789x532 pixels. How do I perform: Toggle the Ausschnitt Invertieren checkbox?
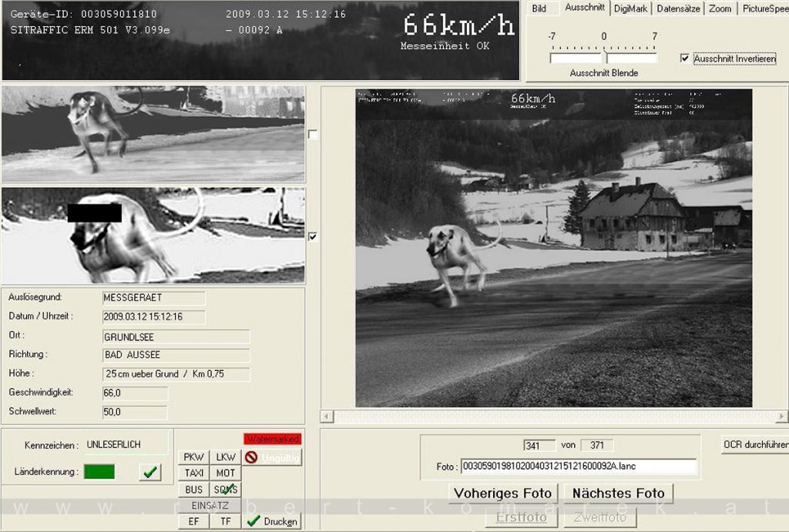click(685, 59)
